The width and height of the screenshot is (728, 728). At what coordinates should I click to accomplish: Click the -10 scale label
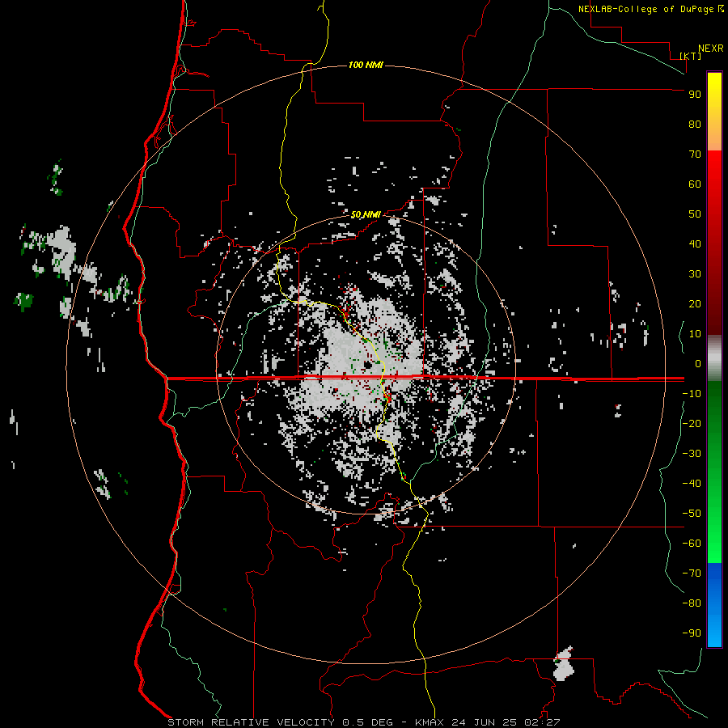pos(692,394)
